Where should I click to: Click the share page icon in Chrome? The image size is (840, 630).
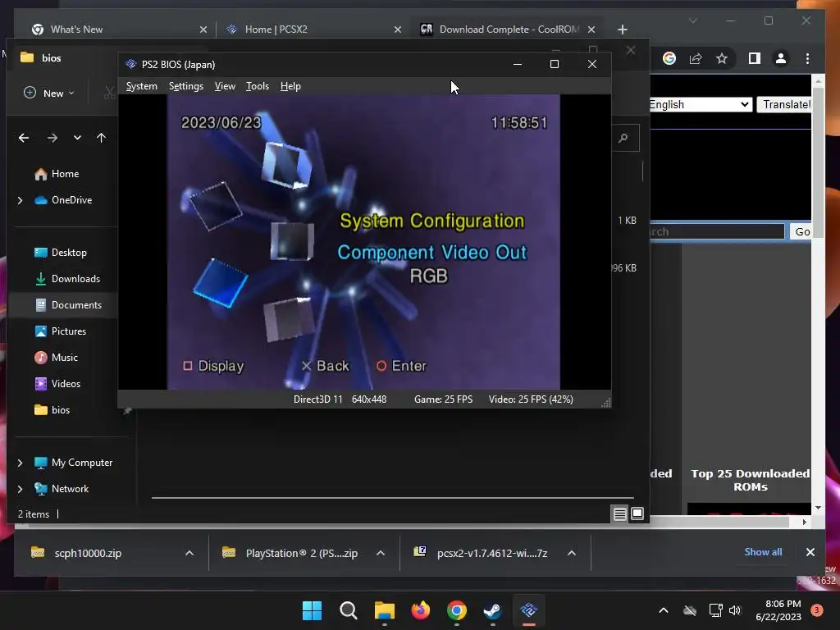[x=696, y=58]
